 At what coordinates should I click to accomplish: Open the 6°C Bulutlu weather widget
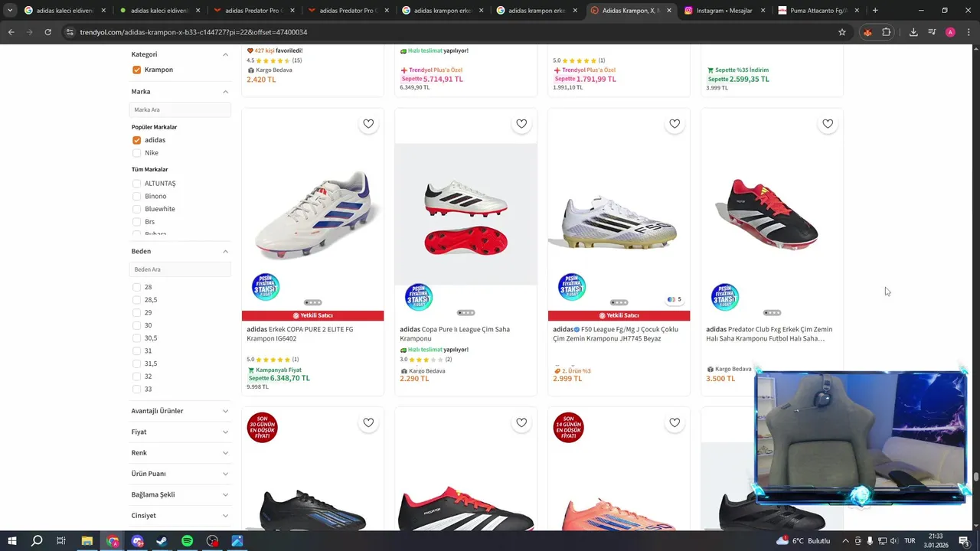pos(804,541)
